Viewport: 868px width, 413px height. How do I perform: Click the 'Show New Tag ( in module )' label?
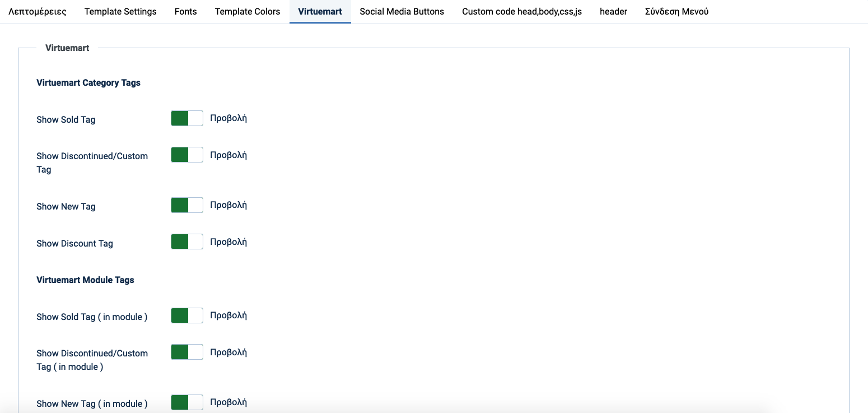point(92,404)
